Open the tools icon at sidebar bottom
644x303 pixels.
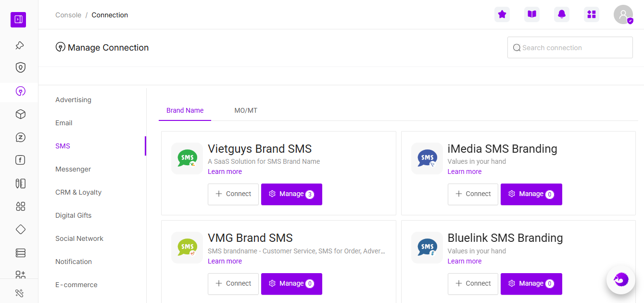coord(19,293)
